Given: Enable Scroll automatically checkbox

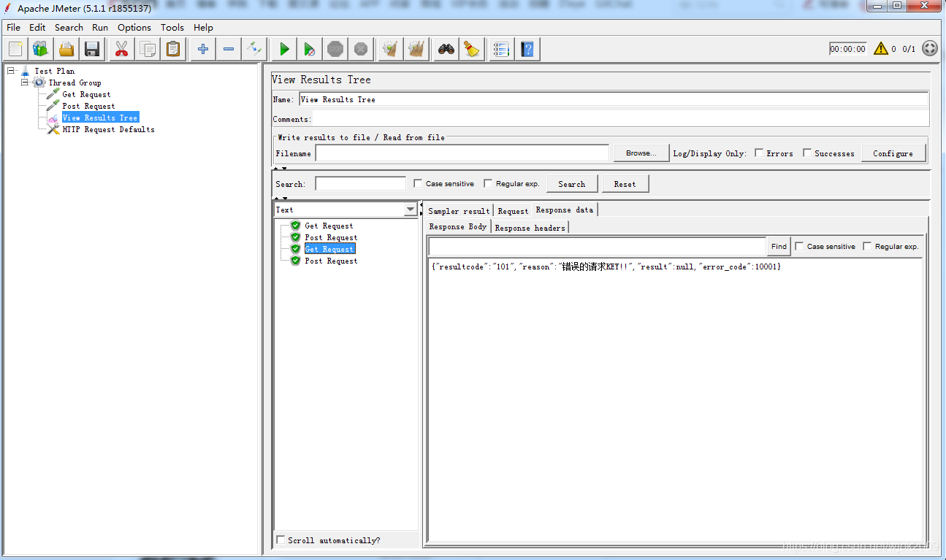Looking at the screenshot, I should click(281, 540).
